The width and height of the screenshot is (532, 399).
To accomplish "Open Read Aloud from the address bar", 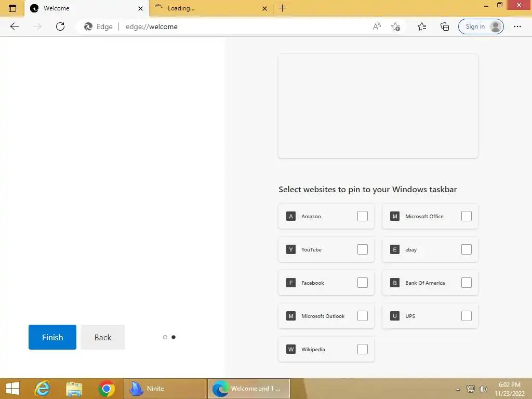I will (377, 26).
